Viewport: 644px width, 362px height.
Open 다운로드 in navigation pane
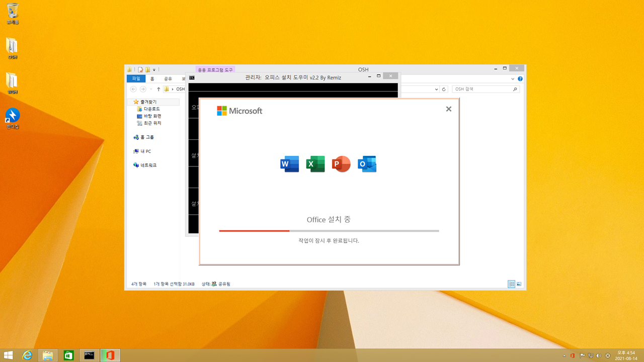152,109
